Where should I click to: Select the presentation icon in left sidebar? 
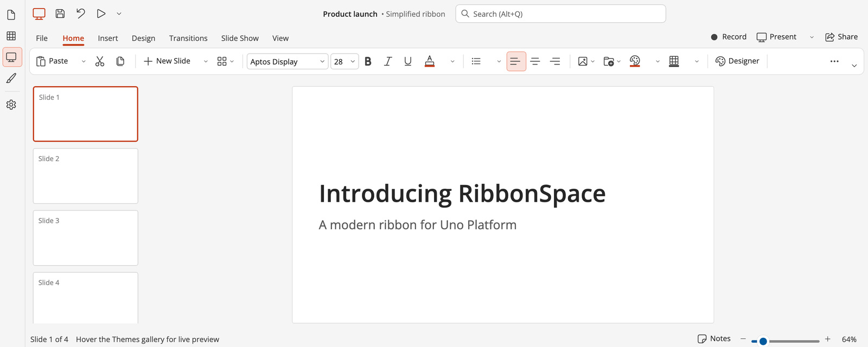coord(11,57)
